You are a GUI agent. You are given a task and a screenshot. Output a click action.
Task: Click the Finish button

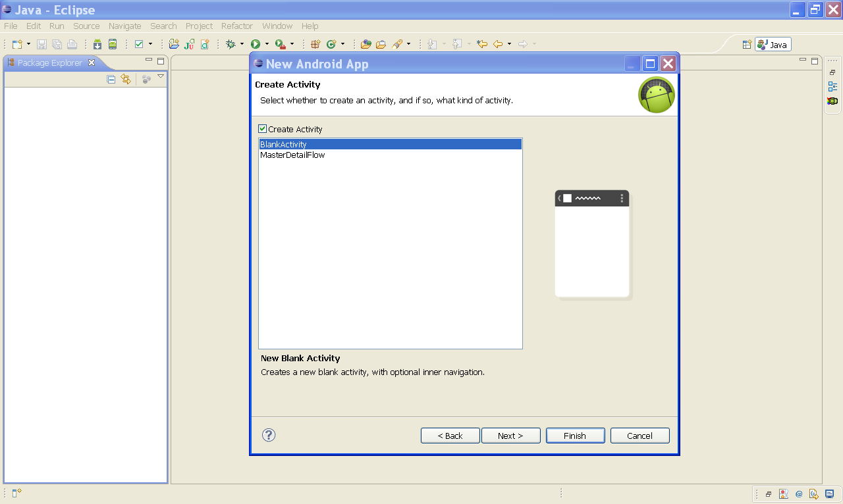574,435
